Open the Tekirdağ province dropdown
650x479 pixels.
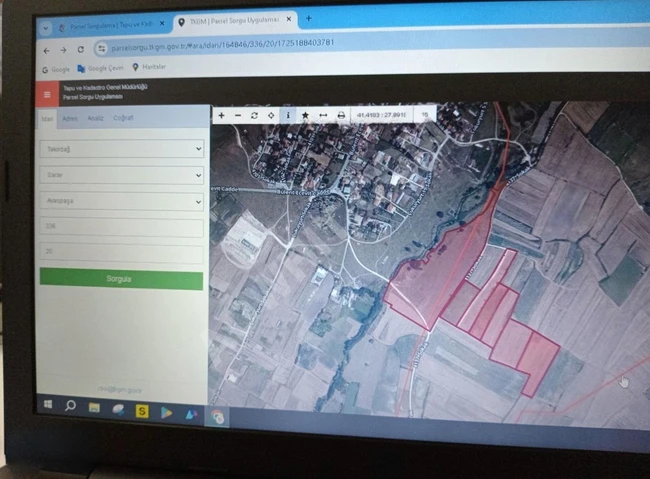pos(121,149)
